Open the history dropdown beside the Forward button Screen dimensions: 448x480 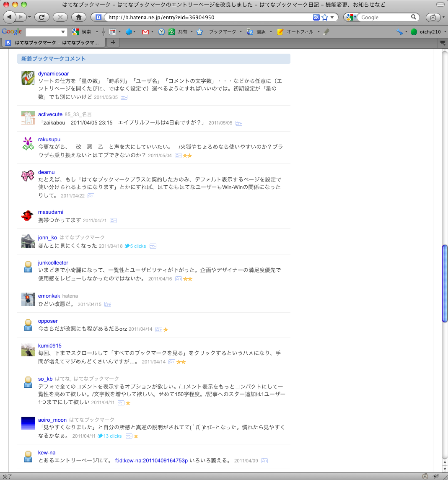(29, 18)
